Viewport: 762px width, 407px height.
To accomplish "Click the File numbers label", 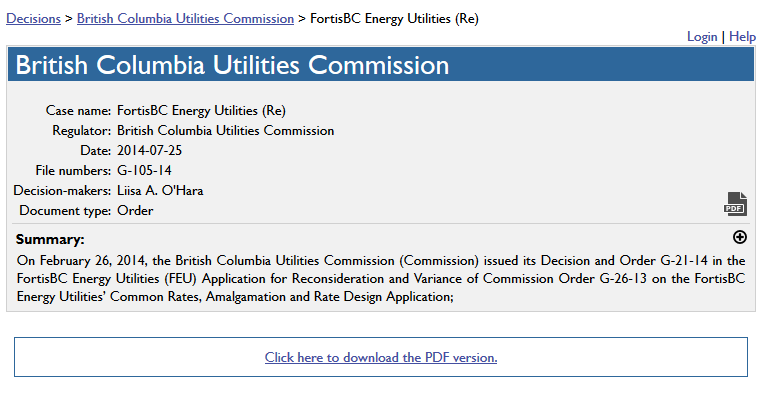I will coord(73,170).
